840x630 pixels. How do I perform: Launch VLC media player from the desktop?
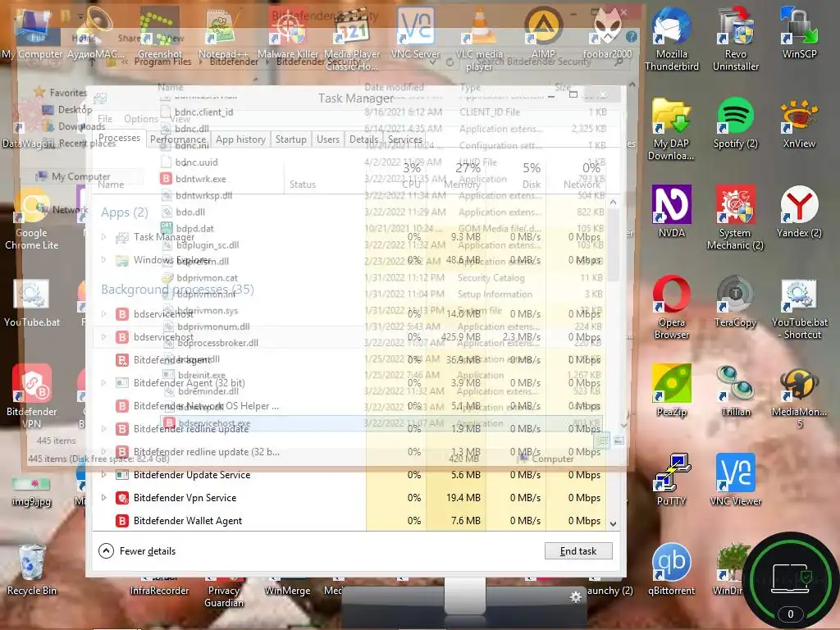(479, 38)
